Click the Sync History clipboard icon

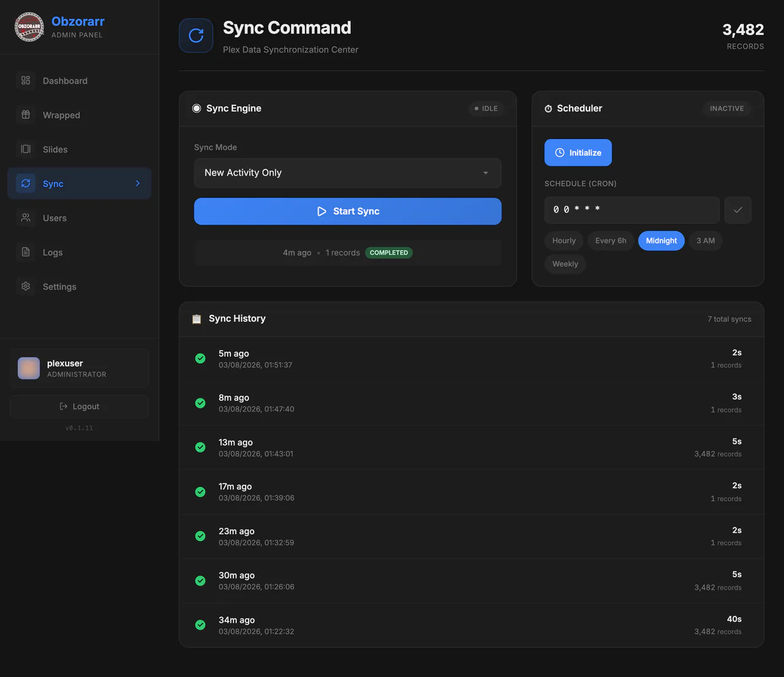click(197, 319)
